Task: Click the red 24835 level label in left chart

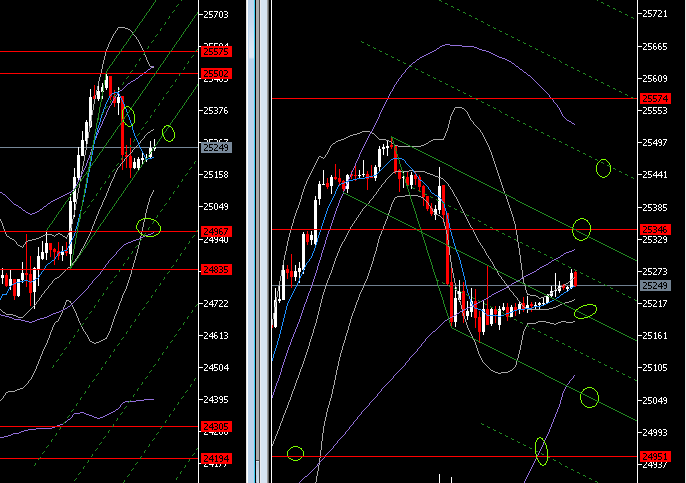Action: click(x=216, y=270)
